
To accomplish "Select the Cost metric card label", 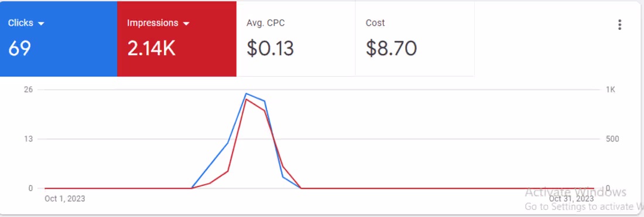I will 375,23.
